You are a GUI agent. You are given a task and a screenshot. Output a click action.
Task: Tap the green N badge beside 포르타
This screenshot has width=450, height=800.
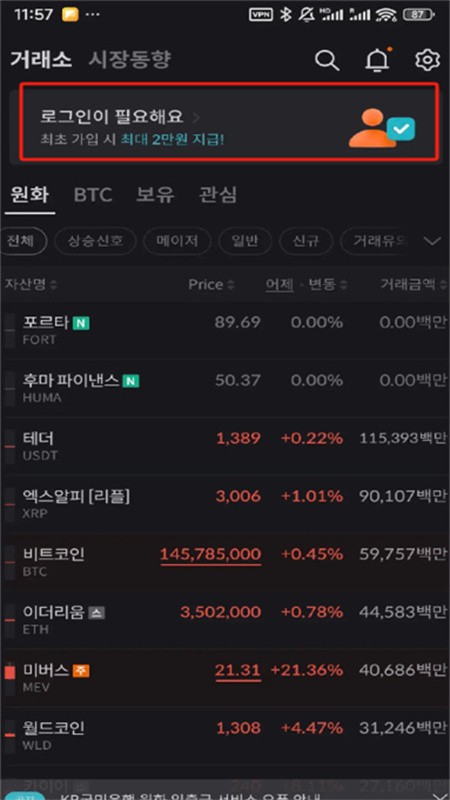pos(81,322)
